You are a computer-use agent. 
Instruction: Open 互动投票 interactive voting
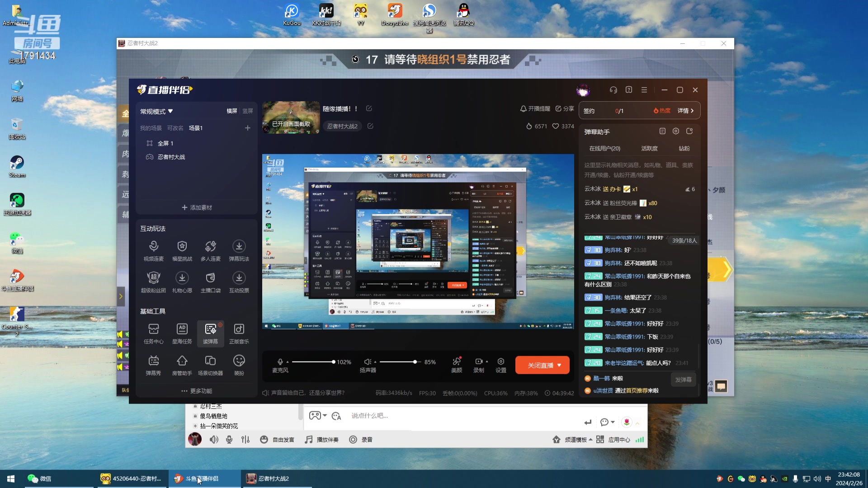click(x=239, y=282)
